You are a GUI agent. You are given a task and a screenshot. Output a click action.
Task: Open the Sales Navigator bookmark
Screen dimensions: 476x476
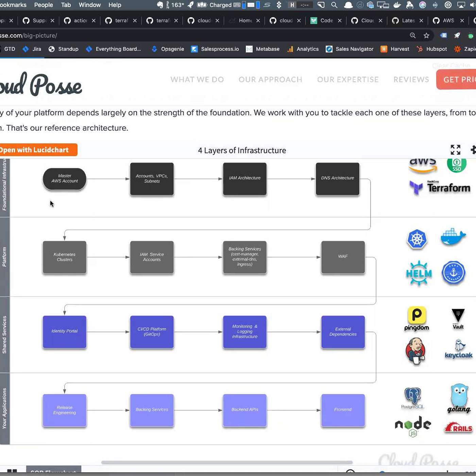pos(350,49)
